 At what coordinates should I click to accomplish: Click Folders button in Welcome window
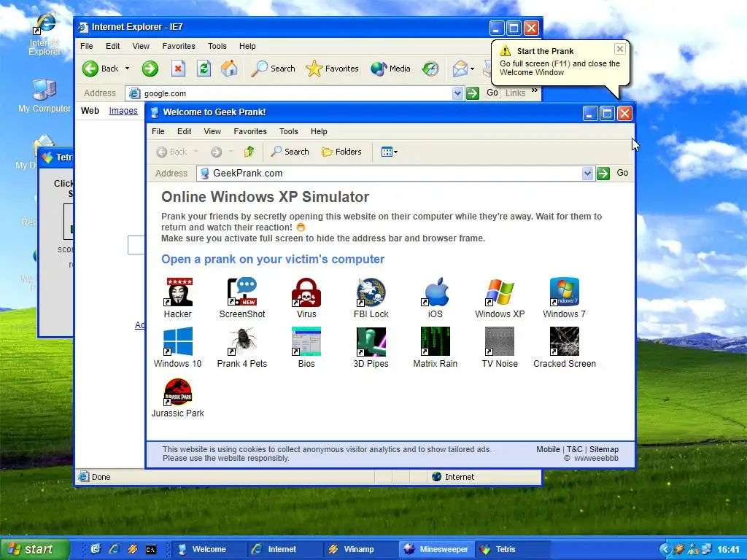point(341,152)
